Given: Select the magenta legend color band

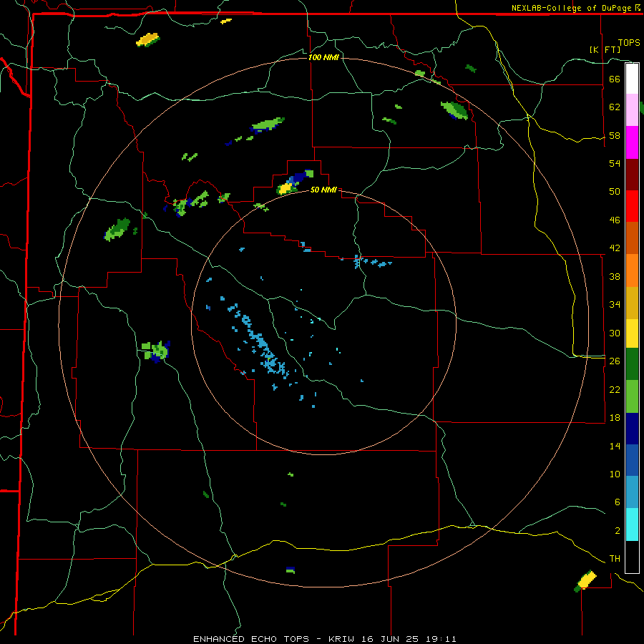Looking at the screenshot, I should pos(632,142).
